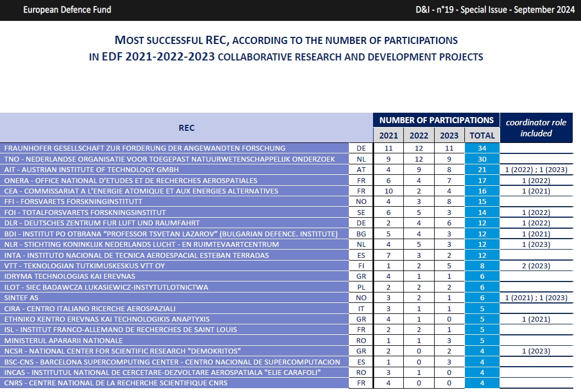Select the Ethniko Kentro Erevnas row name

click(107, 319)
